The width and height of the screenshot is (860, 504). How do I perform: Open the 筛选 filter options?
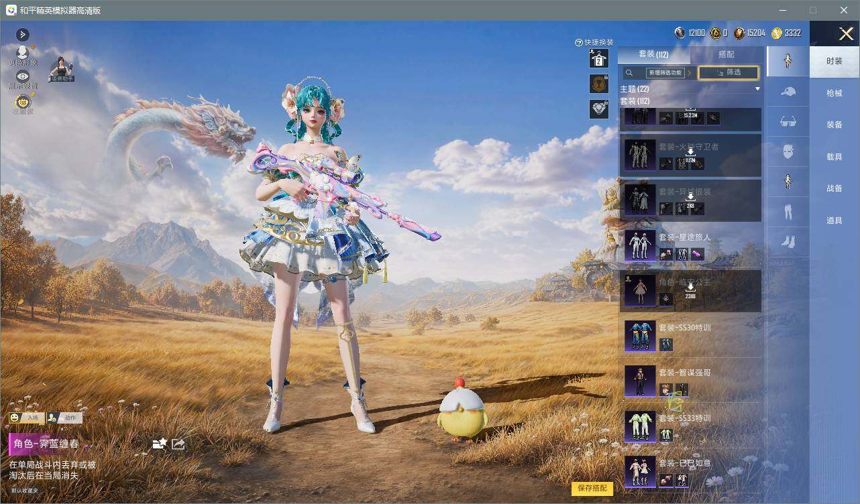(x=729, y=72)
